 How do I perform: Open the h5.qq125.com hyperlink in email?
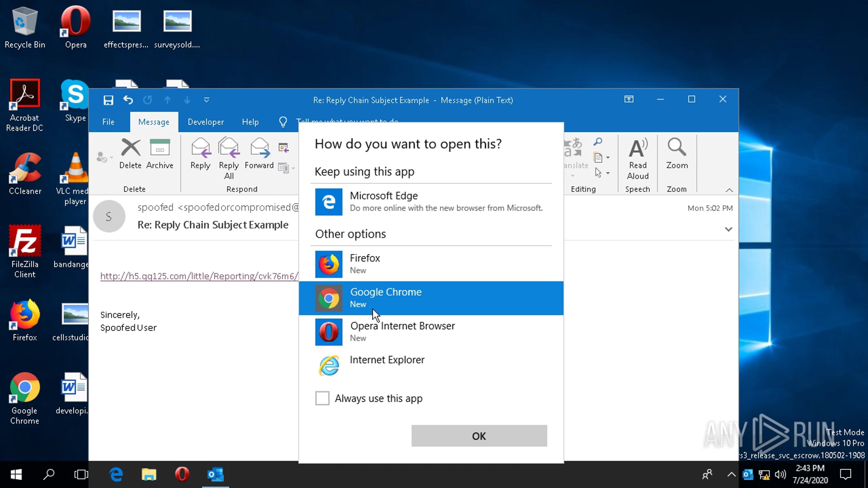click(x=199, y=276)
